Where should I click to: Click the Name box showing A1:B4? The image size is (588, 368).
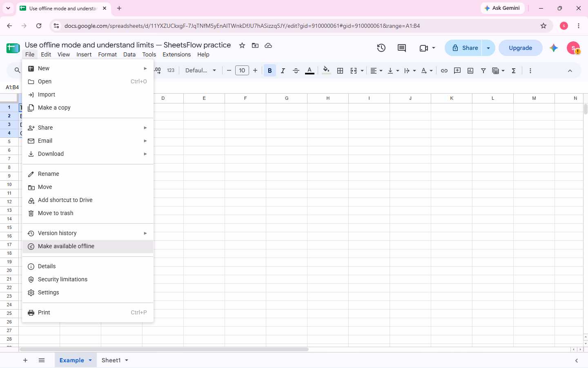12,87
